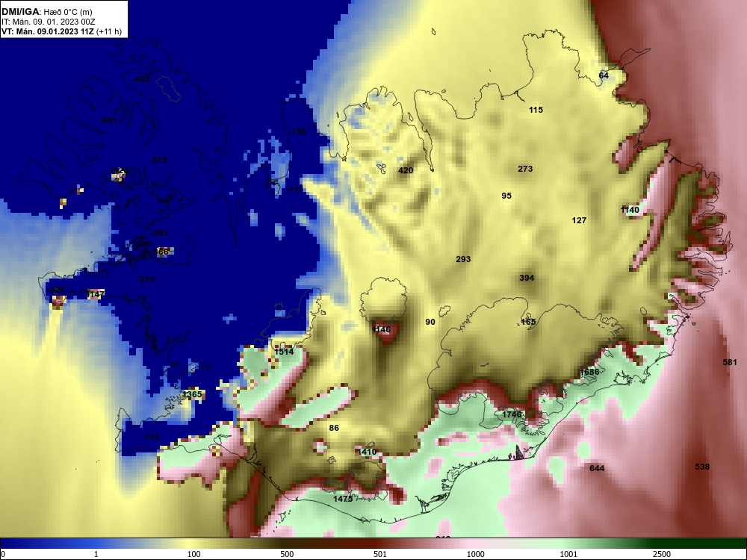
Task: Click the map value 538
Action: [x=702, y=466]
